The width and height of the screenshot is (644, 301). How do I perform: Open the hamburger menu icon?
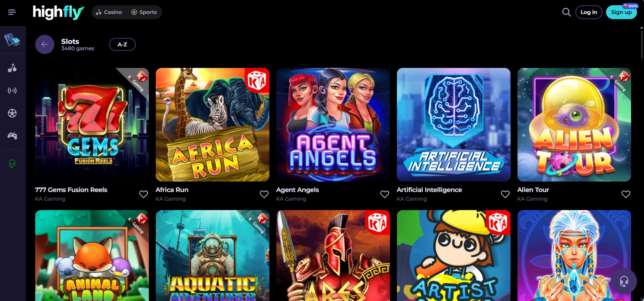point(12,12)
